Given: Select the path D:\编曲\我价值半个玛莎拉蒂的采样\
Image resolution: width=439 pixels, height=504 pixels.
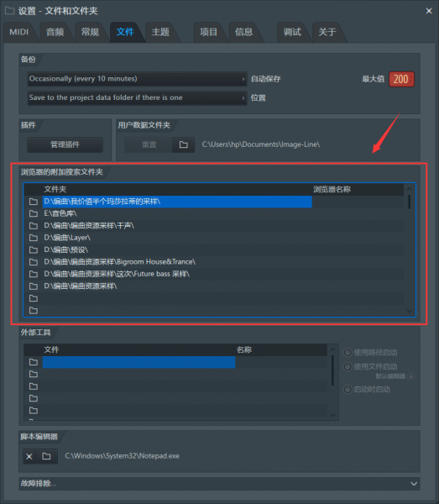Looking at the screenshot, I should coord(177,202).
